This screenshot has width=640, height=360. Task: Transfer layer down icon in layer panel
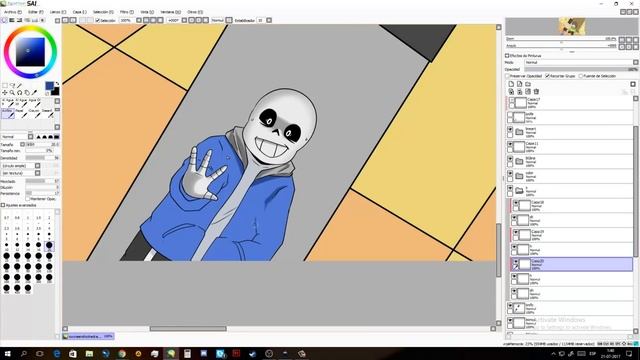[x=511, y=92]
